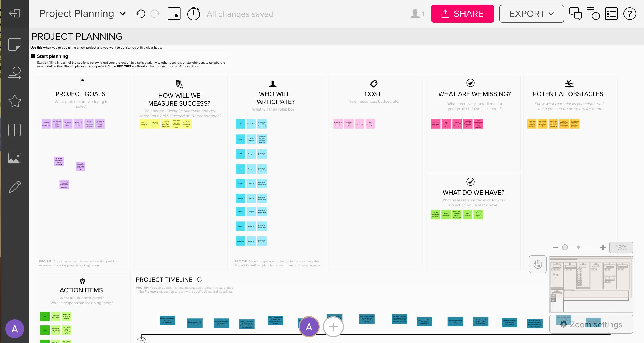Select the draw tool pencil icon
644x343 pixels.
coord(14,186)
